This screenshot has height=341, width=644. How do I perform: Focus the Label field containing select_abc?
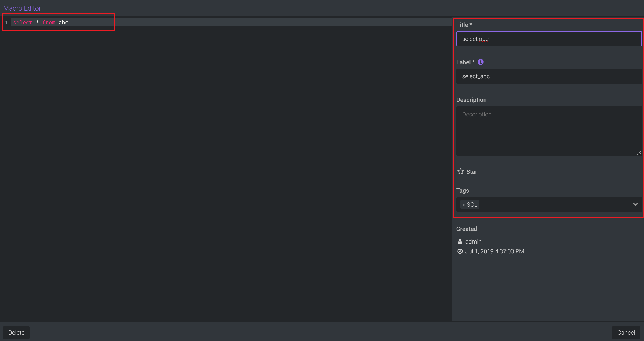(x=549, y=76)
